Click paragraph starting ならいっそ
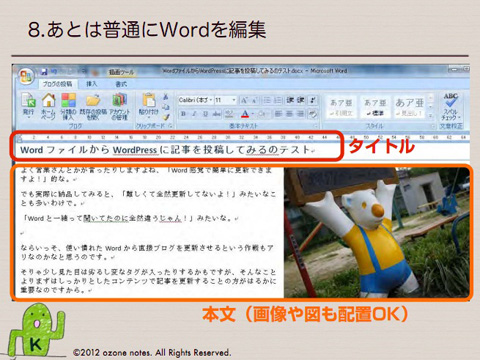The image size is (480, 360). 147,252
